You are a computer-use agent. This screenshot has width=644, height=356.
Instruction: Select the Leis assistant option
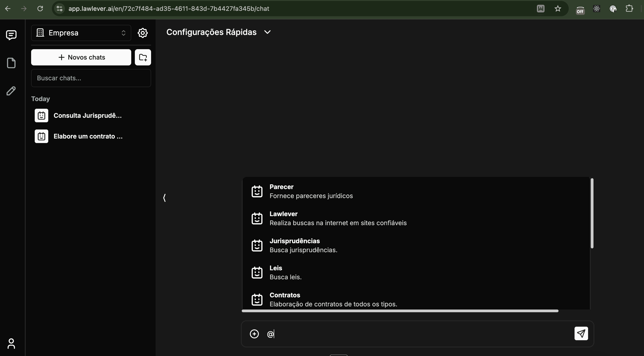click(x=416, y=273)
